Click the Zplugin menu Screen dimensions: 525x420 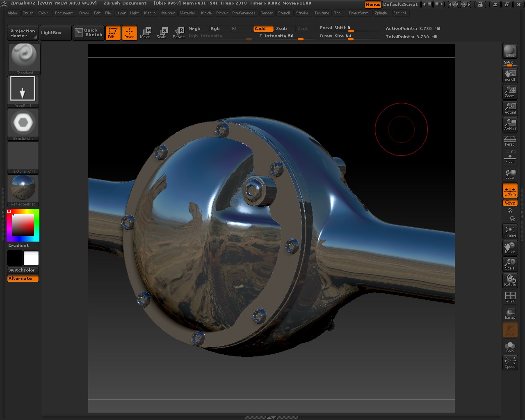pyautogui.click(x=381, y=13)
